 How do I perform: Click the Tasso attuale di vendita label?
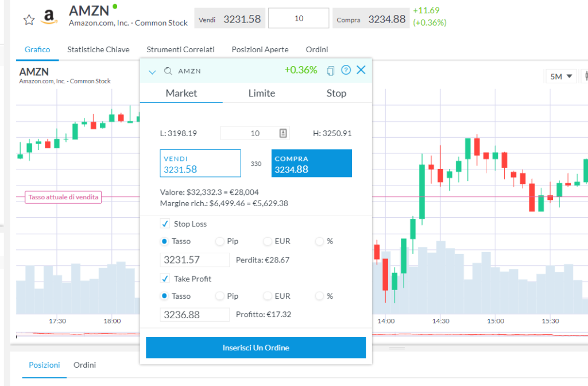63,197
